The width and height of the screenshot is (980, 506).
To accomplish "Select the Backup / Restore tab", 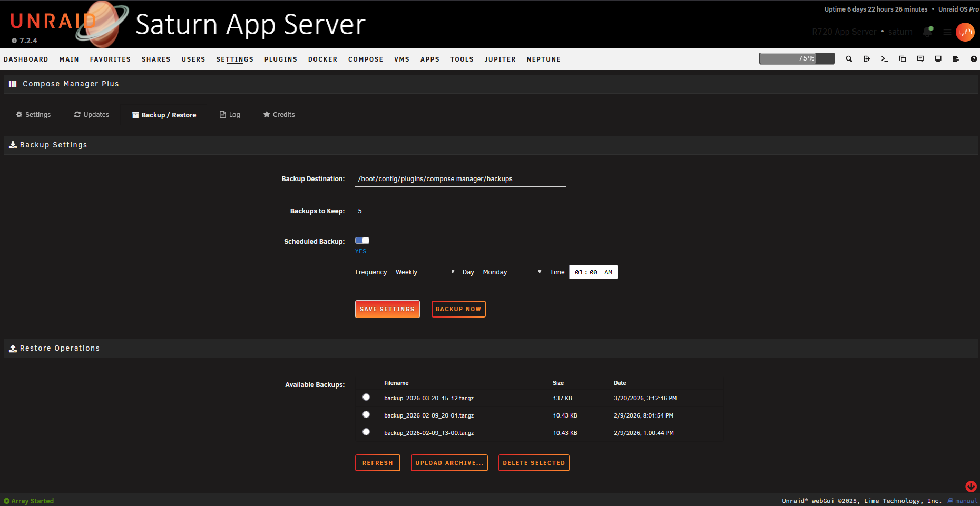I will 164,115.
